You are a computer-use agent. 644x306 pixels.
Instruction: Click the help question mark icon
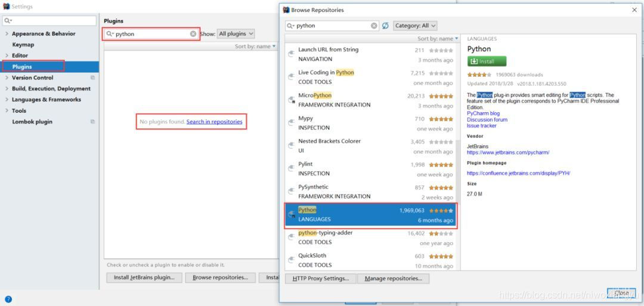8,299
